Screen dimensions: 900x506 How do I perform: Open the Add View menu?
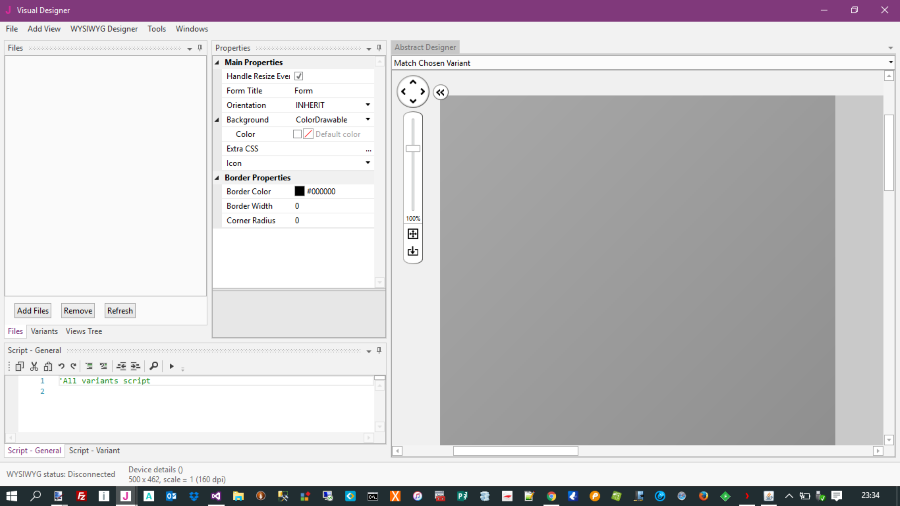[44, 29]
